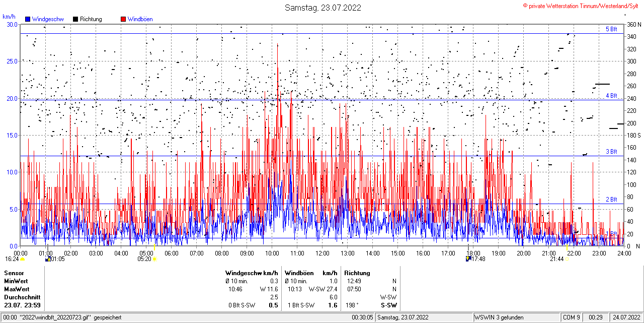Click the 0 Bft S-SW current value
The width and height of the screenshot is (644, 323).
[x=243, y=305]
